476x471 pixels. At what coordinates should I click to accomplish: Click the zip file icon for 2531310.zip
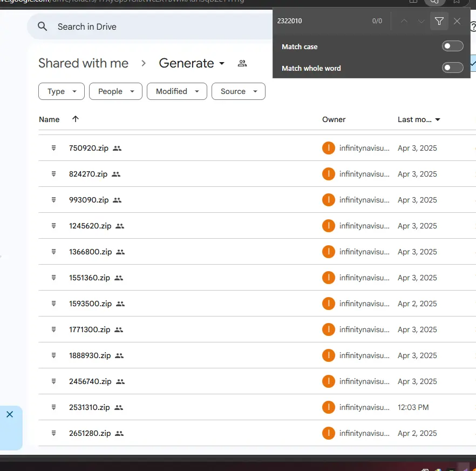(x=54, y=407)
